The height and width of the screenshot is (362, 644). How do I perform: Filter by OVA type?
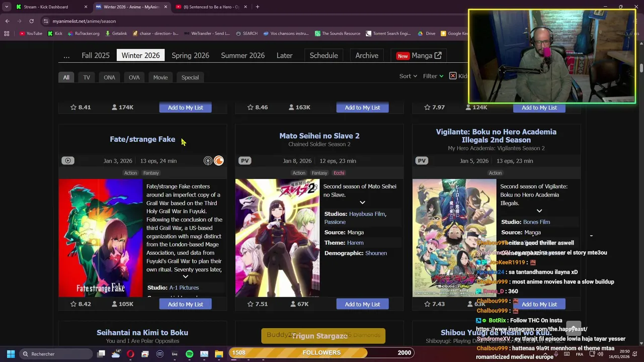pyautogui.click(x=134, y=77)
